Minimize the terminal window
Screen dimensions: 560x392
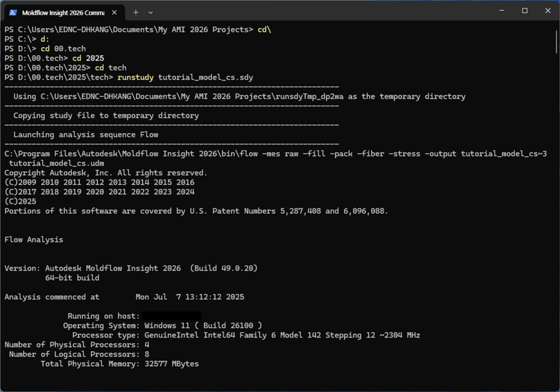pos(502,11)
